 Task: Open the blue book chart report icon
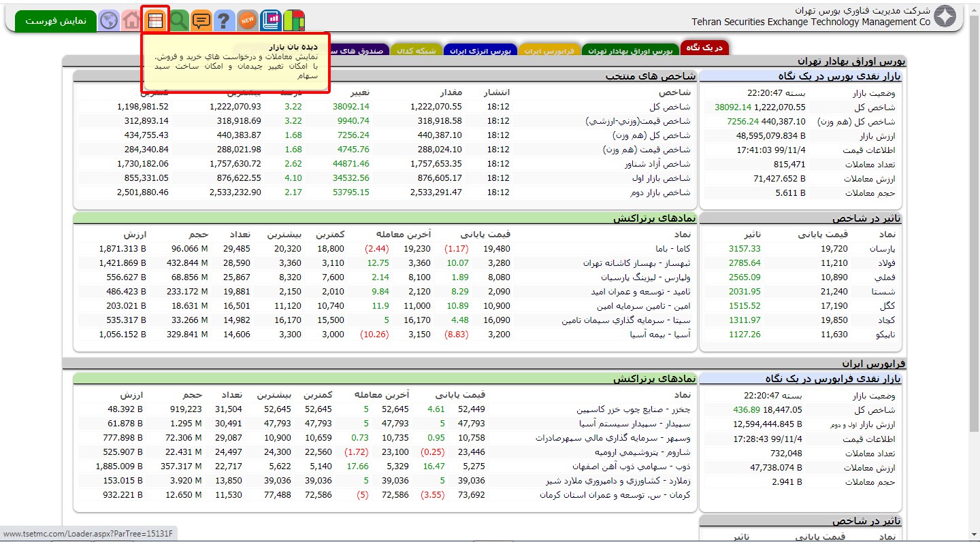(271, 20)
